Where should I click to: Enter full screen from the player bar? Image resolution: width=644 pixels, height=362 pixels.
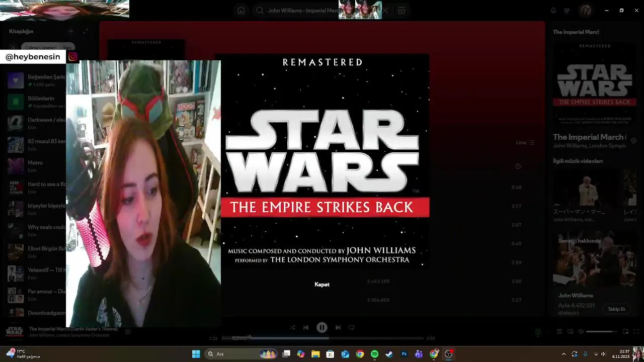636,332
